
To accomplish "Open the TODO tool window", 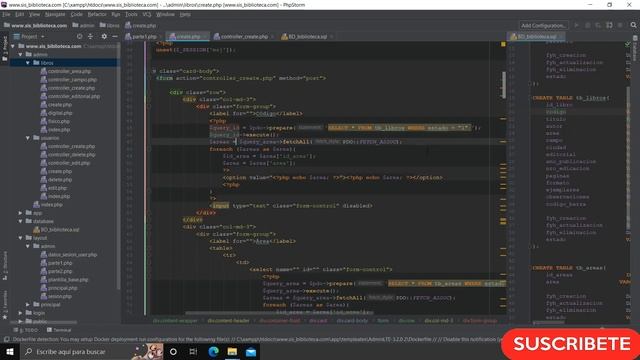I will [x=25, y=330].
